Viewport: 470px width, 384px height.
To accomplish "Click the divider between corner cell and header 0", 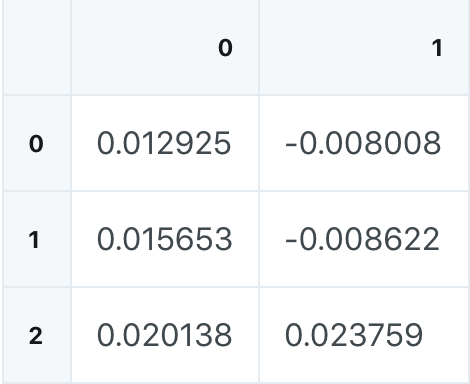I will [x=71, y=47].
